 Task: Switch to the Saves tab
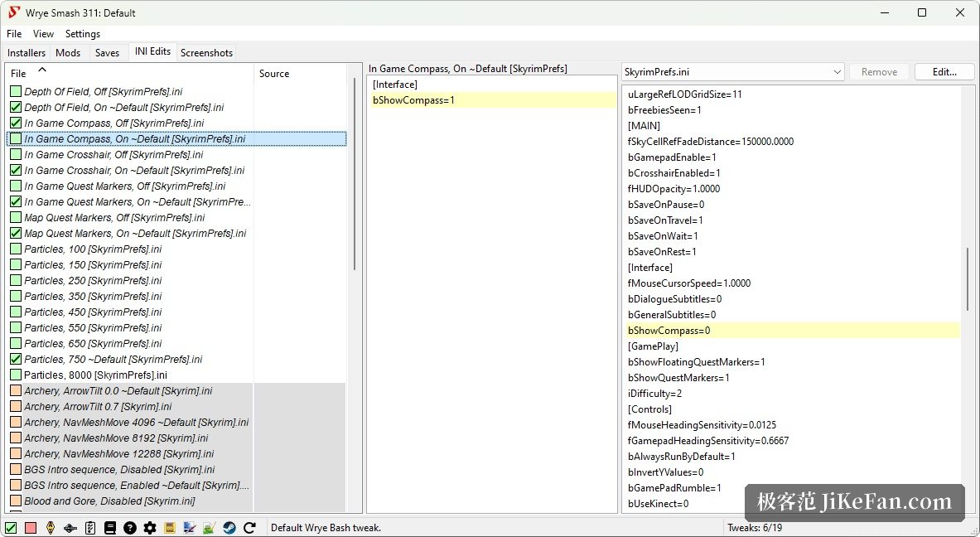point(107,52)
